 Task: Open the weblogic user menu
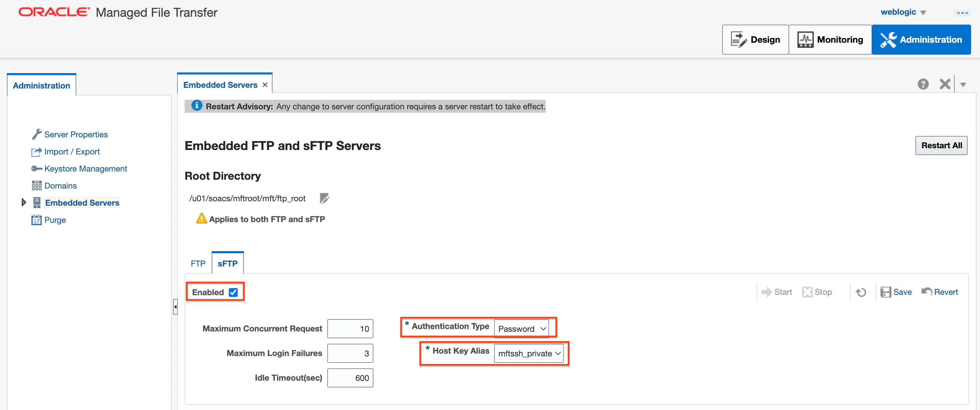pos(903,12)
